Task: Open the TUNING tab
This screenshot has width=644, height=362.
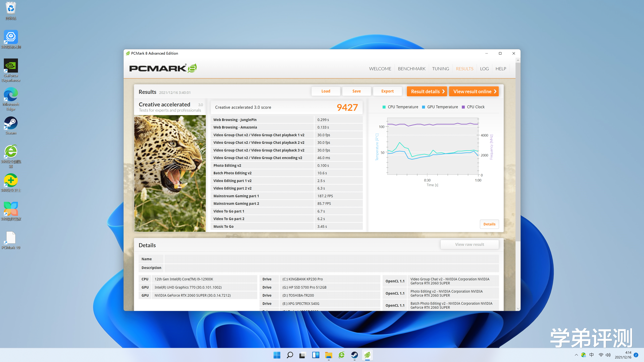Action: click(x=441, y=69)
